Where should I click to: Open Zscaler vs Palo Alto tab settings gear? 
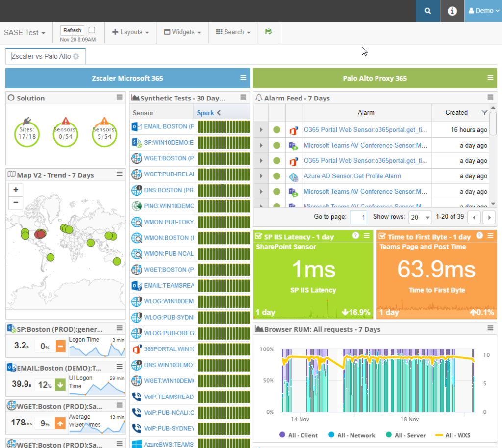click(76, 56)
